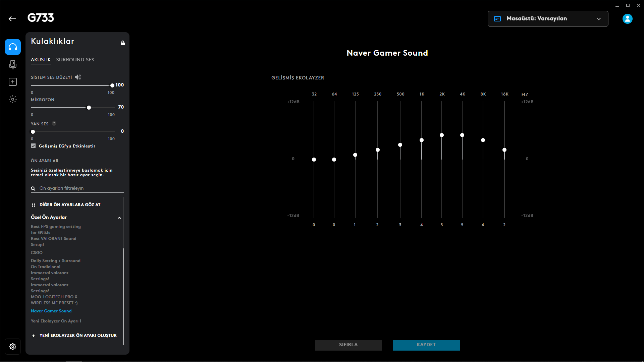
Task: Select the Best VALORANT Sound Setup preset
Action: coord(54,242)
